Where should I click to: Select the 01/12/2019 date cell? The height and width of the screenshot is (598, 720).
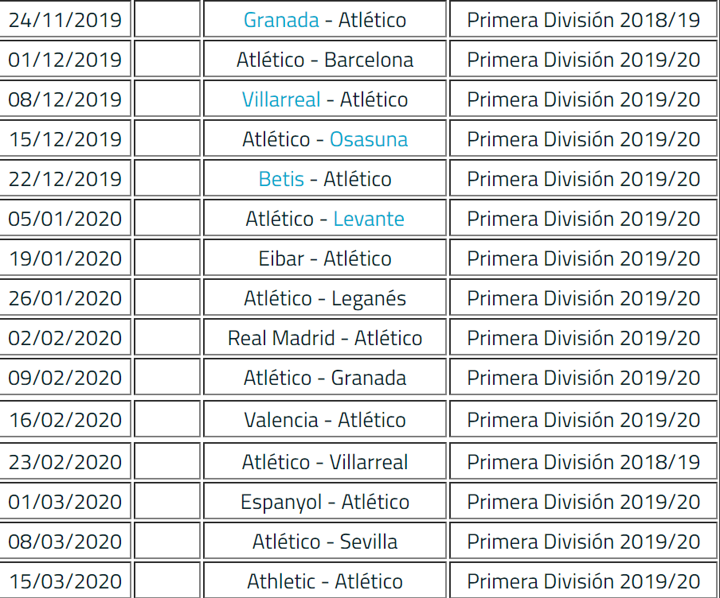pyautogui.click(x=65, y=60)
